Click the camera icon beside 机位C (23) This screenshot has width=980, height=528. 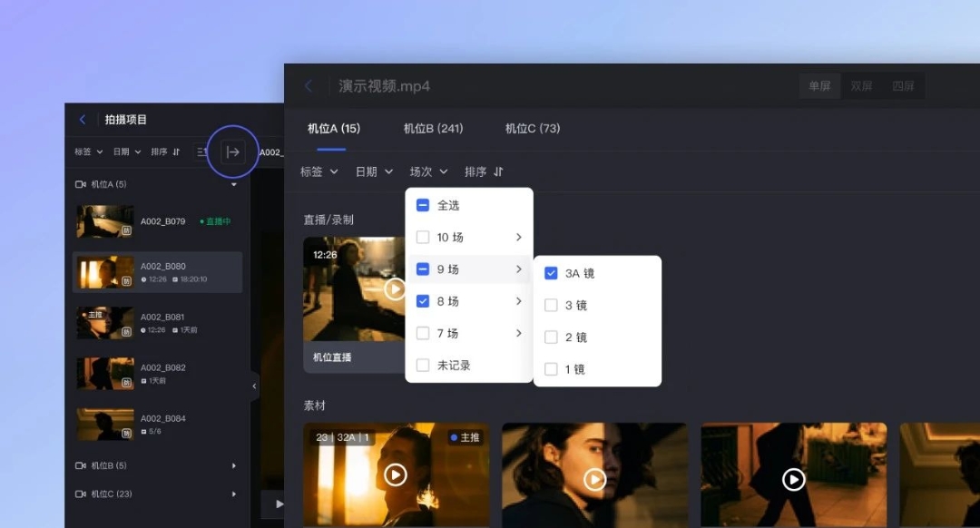coord(81,494)
